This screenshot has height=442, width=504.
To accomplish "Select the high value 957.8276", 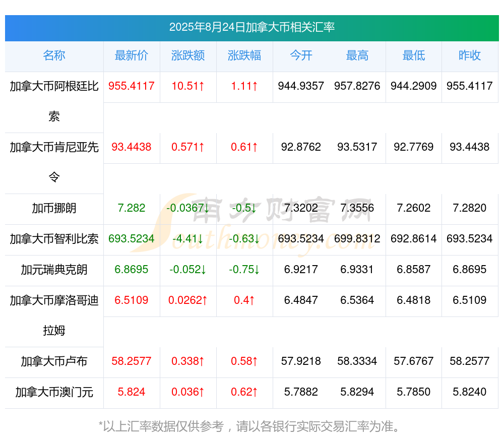I will click(x=357, y=86).
